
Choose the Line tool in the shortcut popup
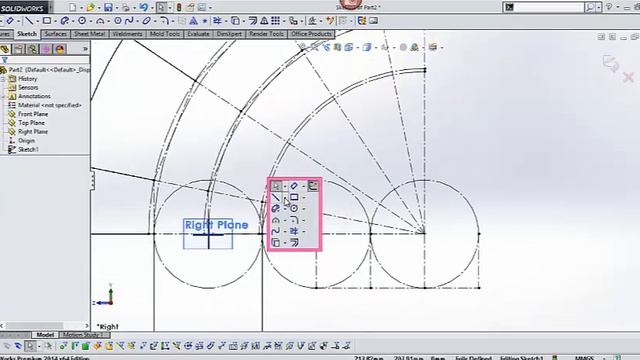point(276,198)
